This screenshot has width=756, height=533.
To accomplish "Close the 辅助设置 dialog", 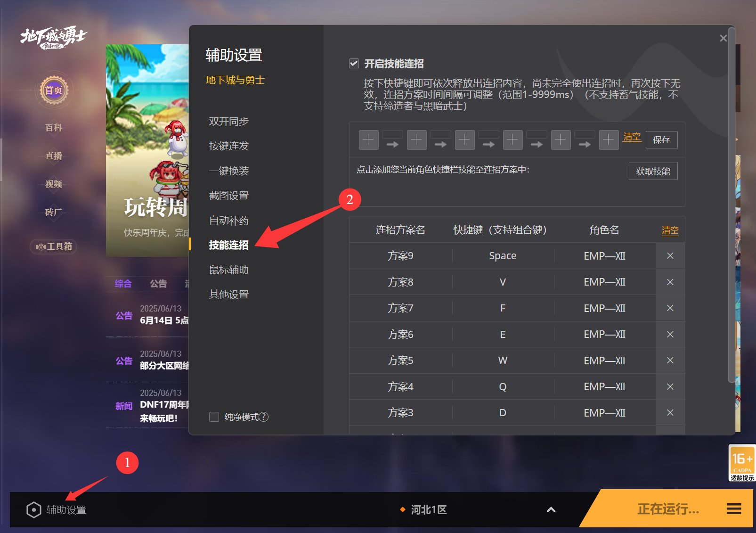I will [723, 38].
